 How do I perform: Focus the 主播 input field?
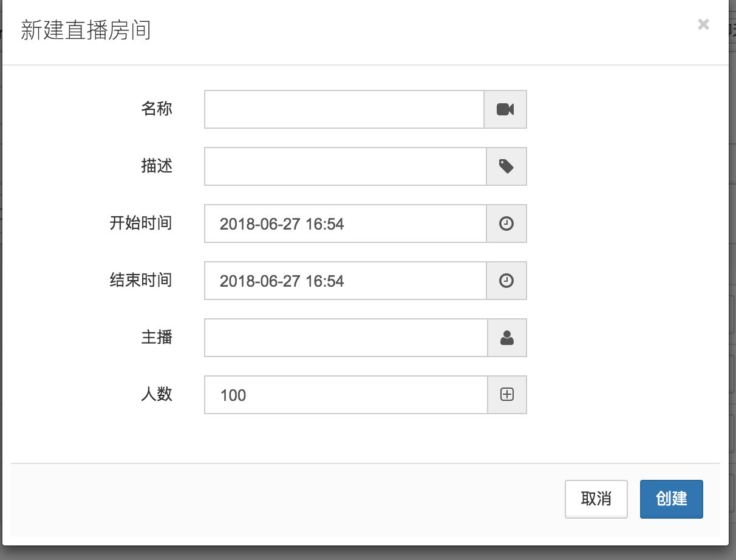click(x=346, y=338)
